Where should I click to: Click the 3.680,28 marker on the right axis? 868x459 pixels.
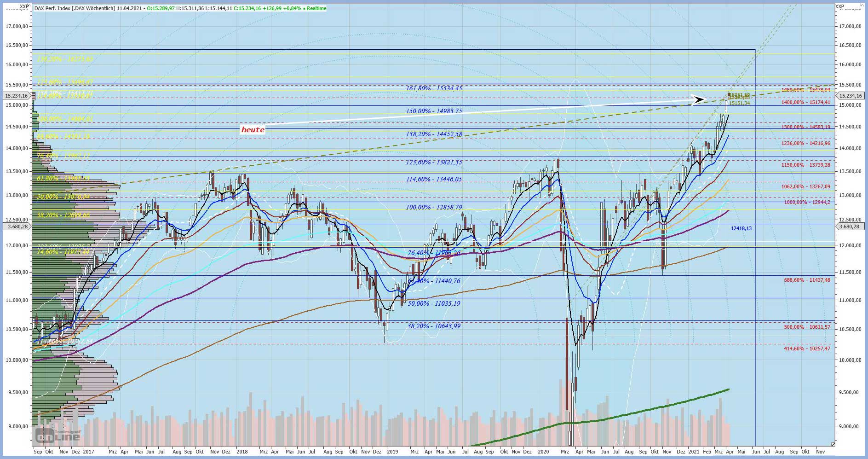pos(849,227)
